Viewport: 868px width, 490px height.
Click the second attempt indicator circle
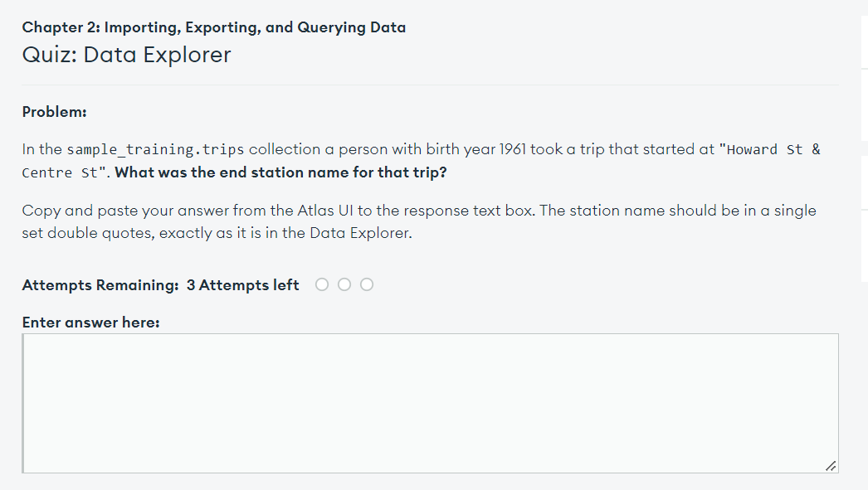click(344, 285)
